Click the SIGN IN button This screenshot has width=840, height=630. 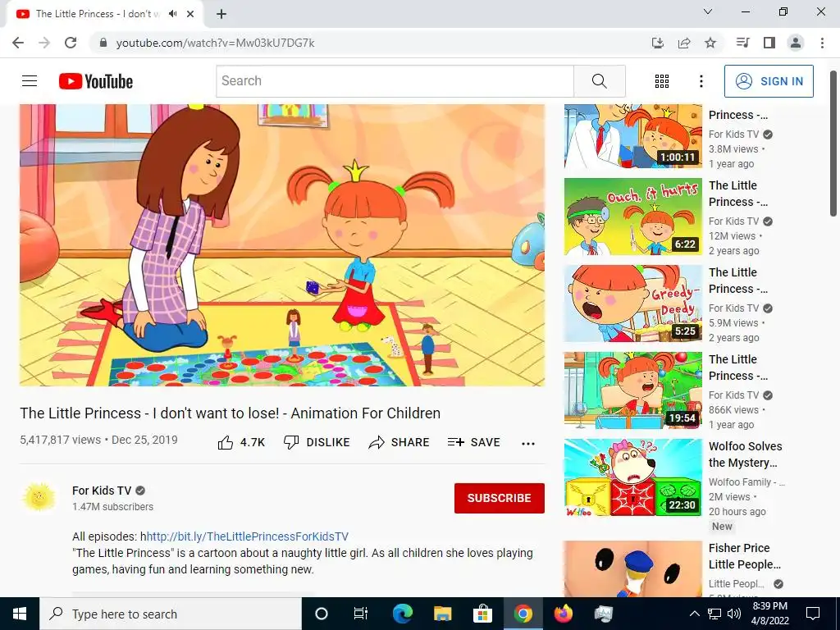click(x=769, y=81)
